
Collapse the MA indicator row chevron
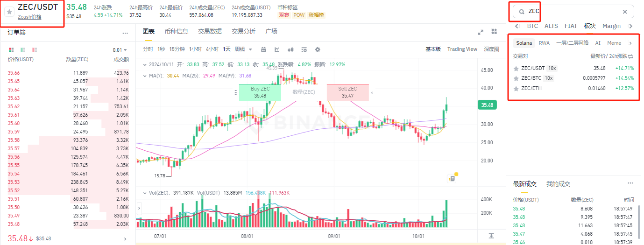(x=144, y=75)
